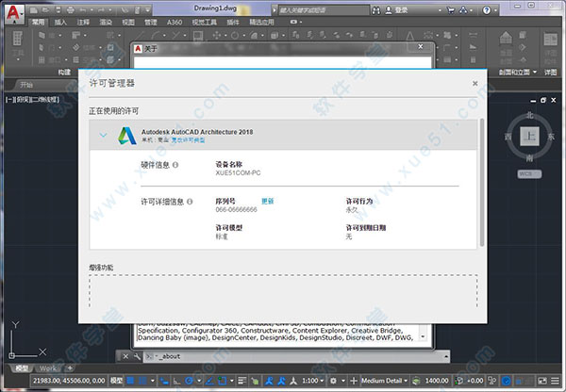566x392 pixels.
Task: Toggle polar tracking in status bar
Action: coord(189,381)
